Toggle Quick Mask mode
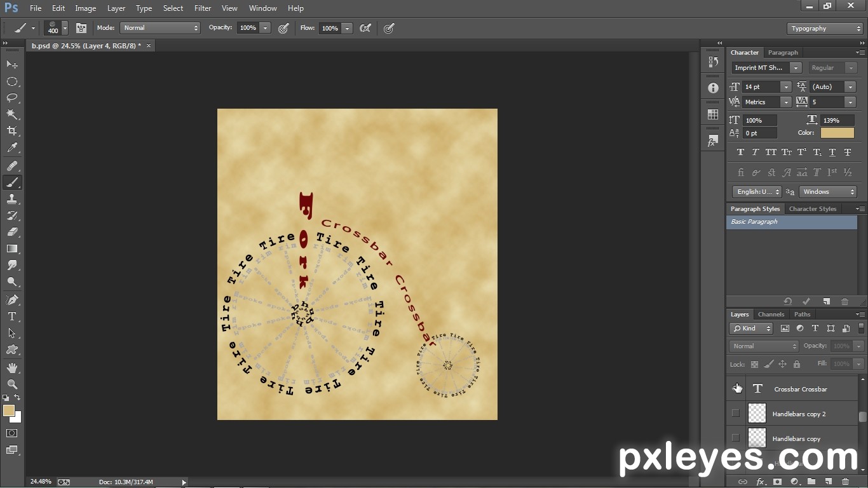The image size is (868, 488). (x=12, y=433)
